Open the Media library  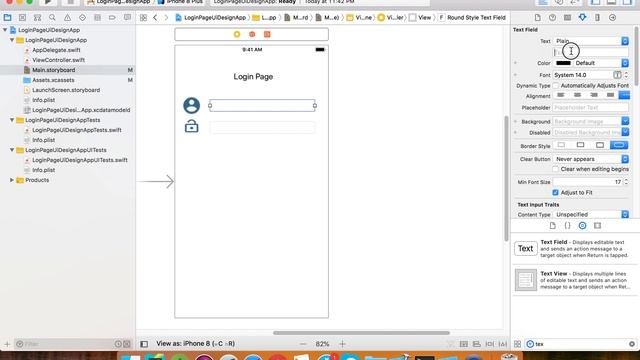point(598,226)
